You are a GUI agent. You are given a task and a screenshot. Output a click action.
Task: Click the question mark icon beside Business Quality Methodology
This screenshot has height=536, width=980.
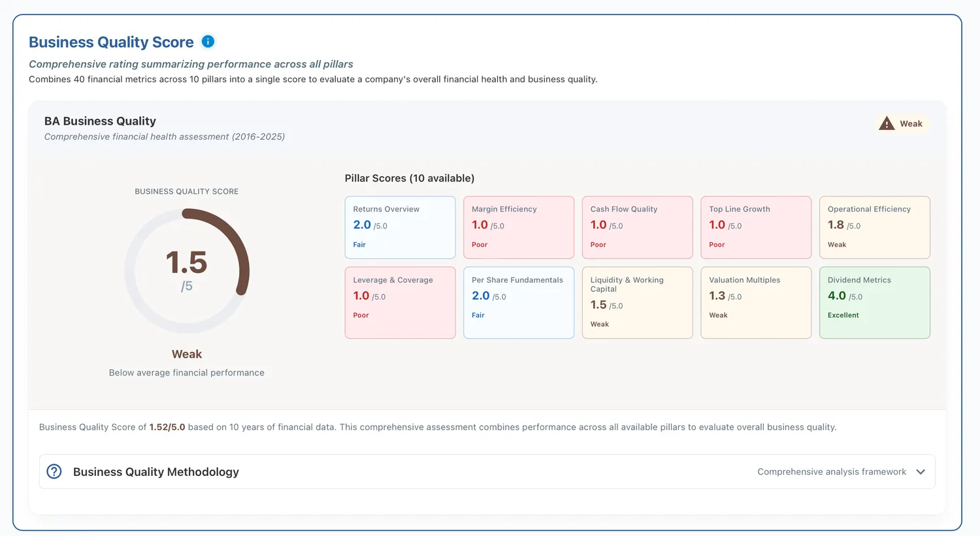(54, 471)
